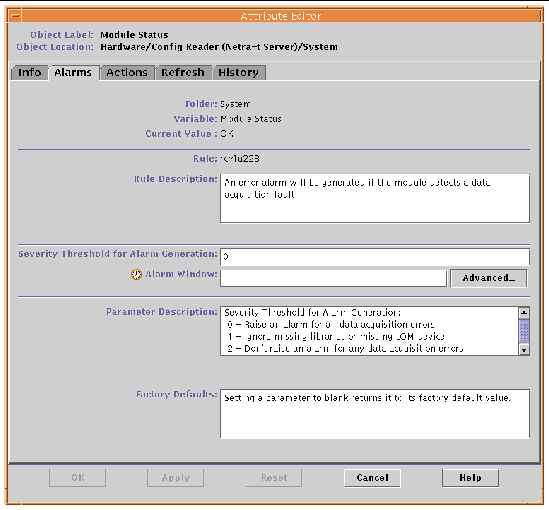Show the History tab
The image size is (549, 510).
pos(239,72)
